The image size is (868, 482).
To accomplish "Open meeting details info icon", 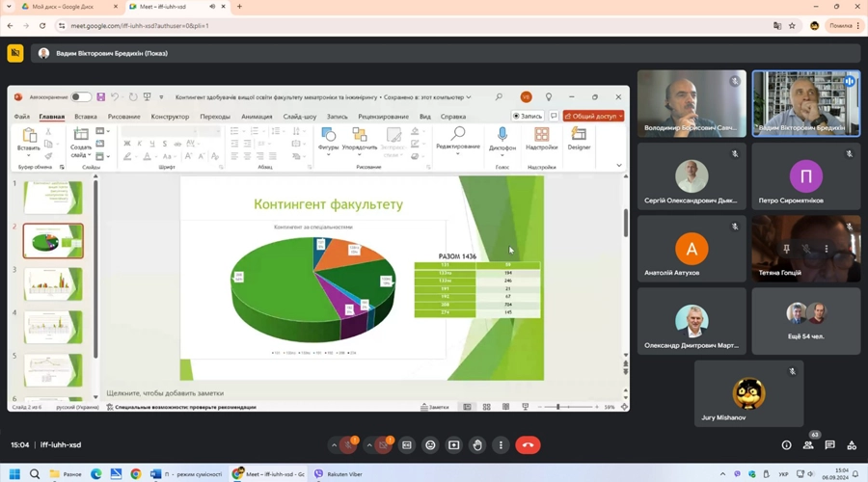I will tap(786, 445).
